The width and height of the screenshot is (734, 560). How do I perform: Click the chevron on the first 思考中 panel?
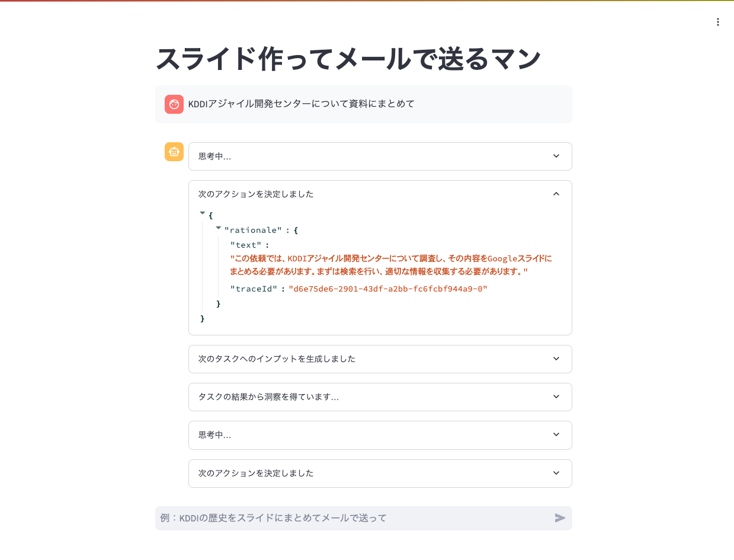pyautogui.click(x=556, y=156)
